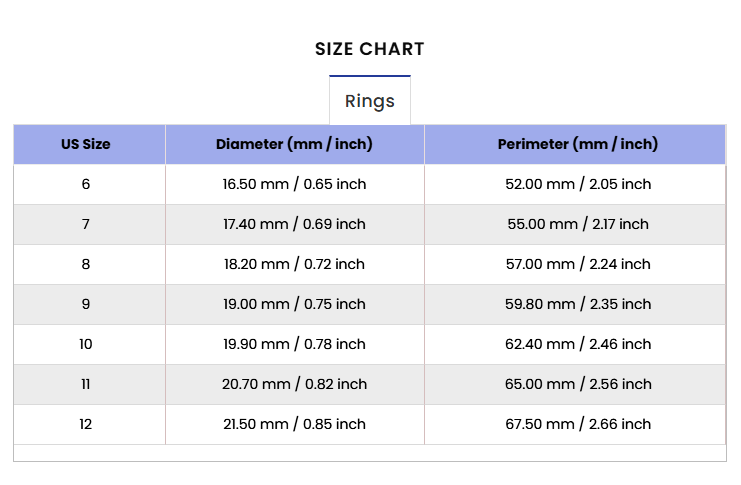
Task: Select US size 8 cell
Action: pos(86,264)
